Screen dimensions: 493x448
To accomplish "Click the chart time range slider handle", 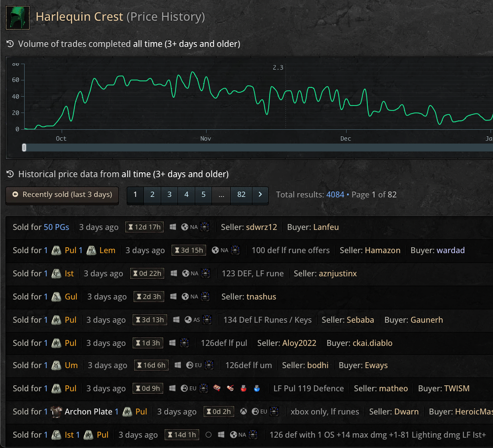I will click(24, 148).
